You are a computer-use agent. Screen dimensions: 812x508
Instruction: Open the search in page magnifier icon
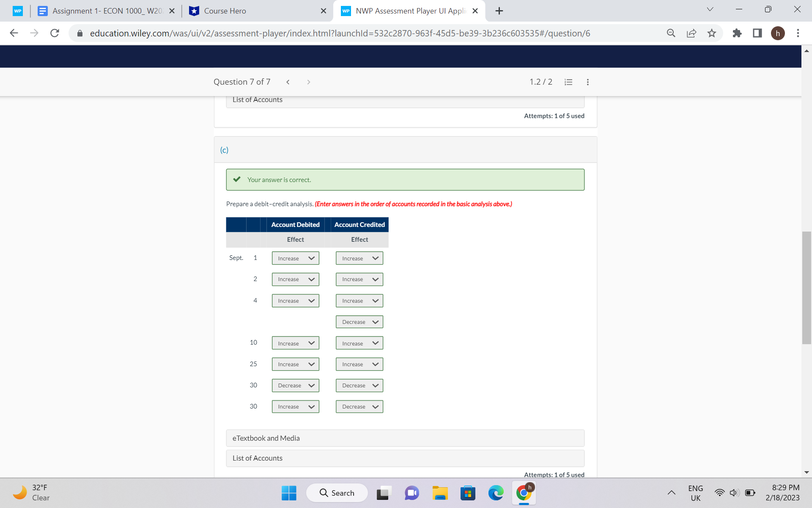(x=671, y=33)
